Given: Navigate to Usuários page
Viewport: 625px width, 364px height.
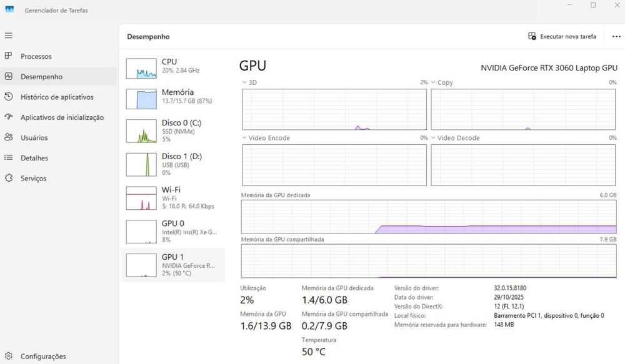Looking at the screenshot, I should [58, 137].
